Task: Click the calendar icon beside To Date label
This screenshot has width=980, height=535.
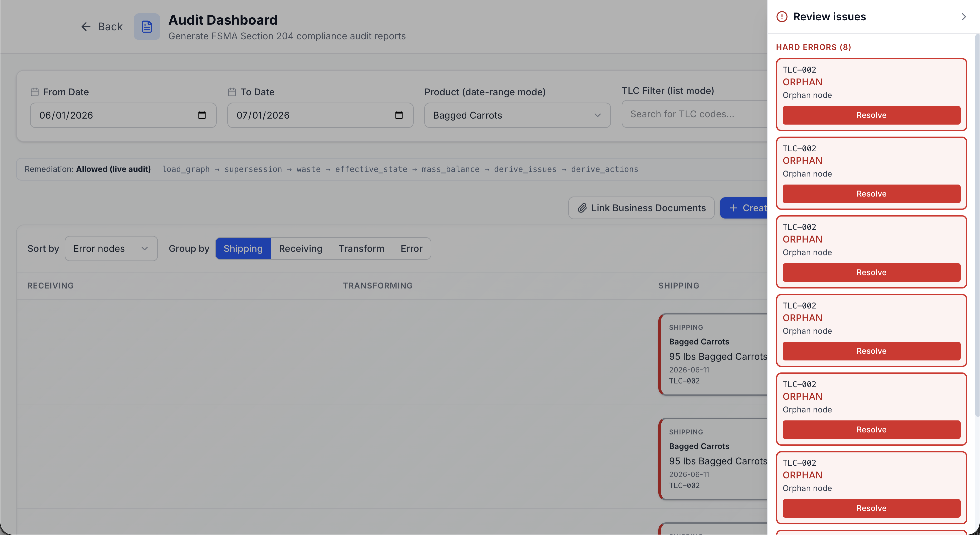Action: 232,92
